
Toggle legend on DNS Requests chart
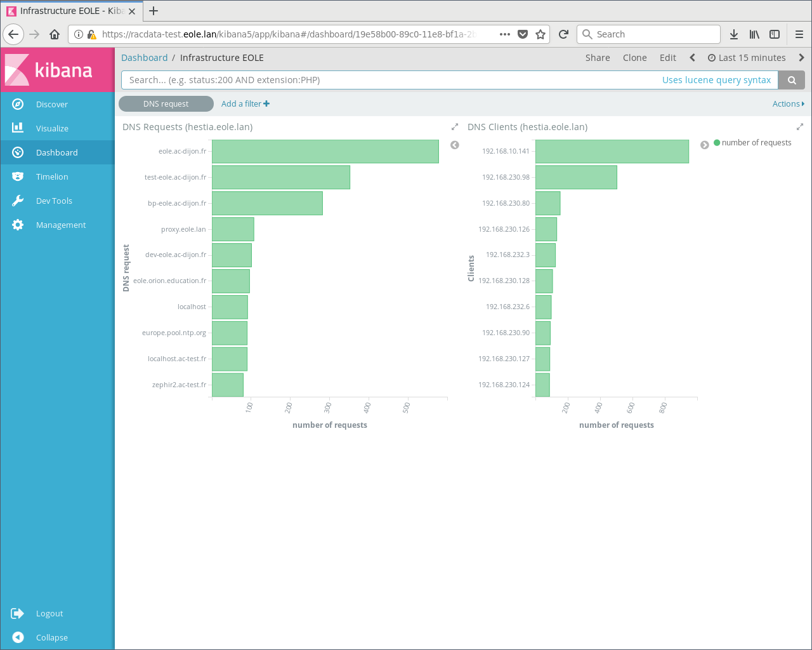point(455,145)
